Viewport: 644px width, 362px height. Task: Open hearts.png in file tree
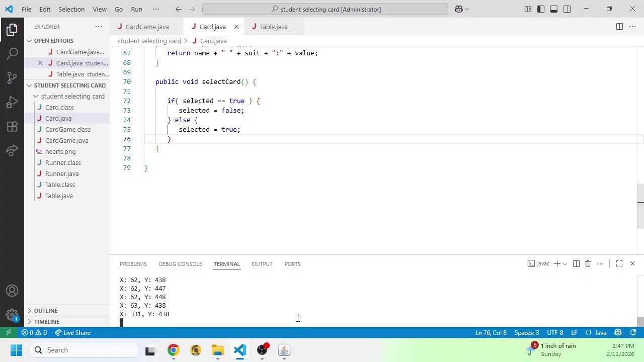click(60, 152)
